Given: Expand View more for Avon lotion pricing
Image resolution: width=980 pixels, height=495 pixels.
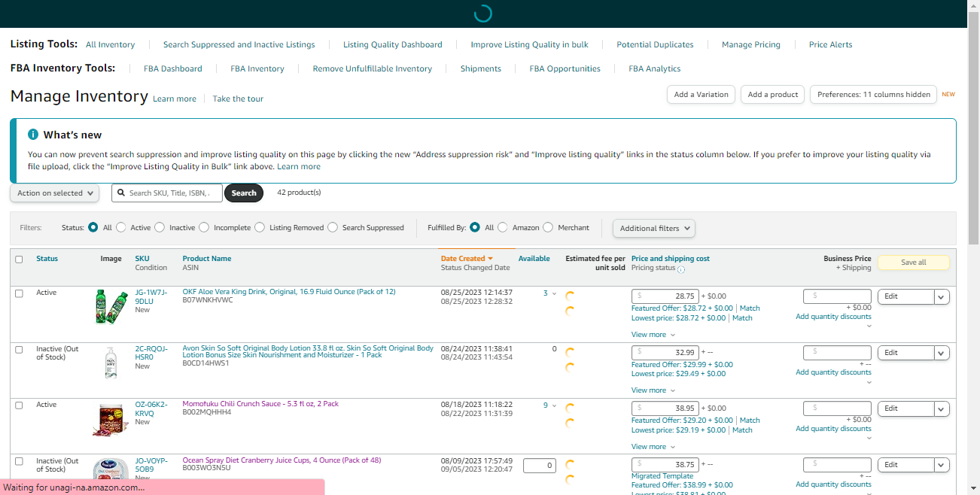Looking at the screenshot, I should click(653, 390).
